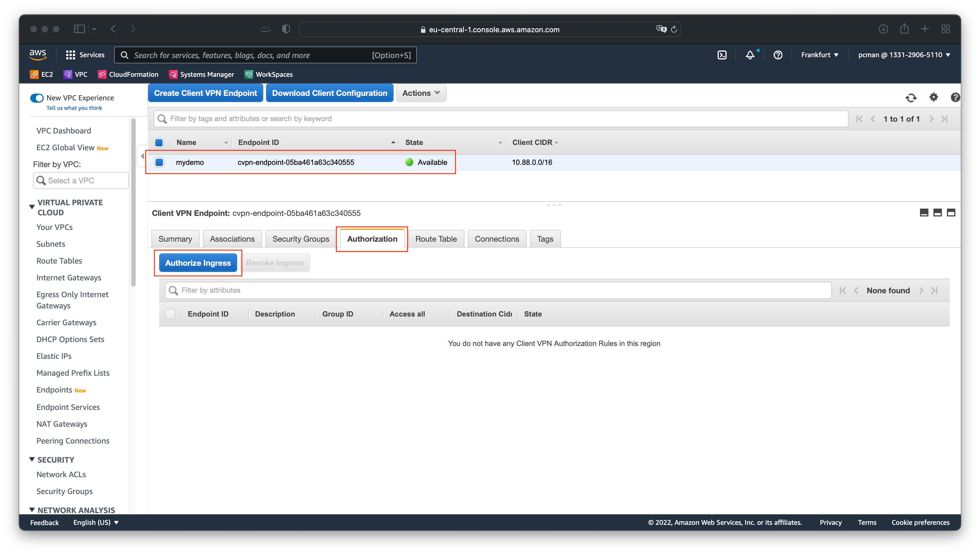Screen dimensions: 980x554
Task: Switch to the Security Groups tab
Action: [301, 239]
